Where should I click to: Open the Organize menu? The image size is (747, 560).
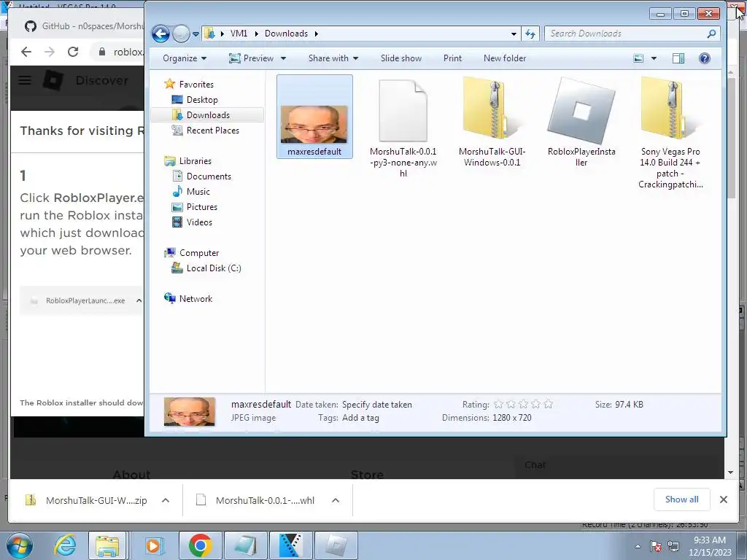click(185, 58)
